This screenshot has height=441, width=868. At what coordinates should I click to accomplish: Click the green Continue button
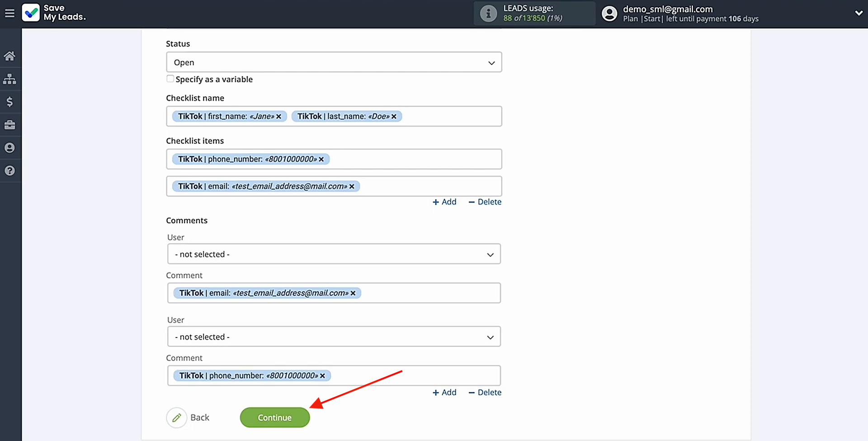point(275,417)
